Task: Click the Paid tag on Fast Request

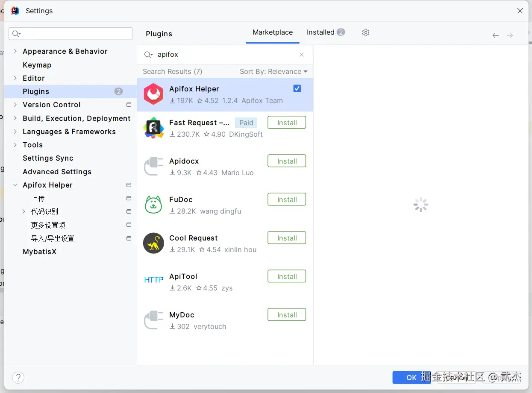Action: 246,123
